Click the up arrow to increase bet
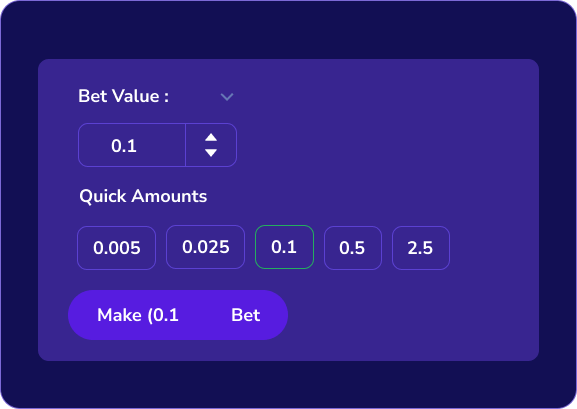 pyautogui.click(x=211, y=137)
